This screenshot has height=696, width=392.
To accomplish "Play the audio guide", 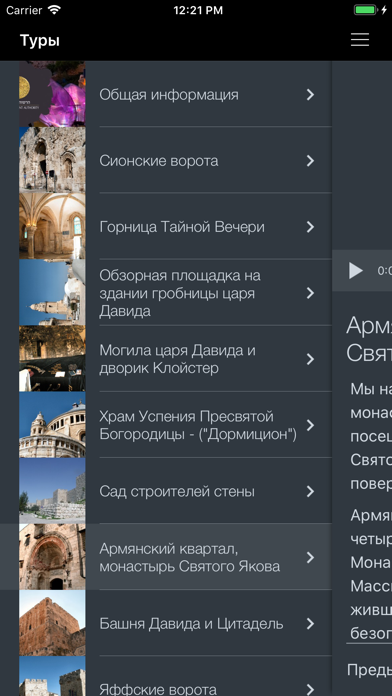I will coord(355,270).
